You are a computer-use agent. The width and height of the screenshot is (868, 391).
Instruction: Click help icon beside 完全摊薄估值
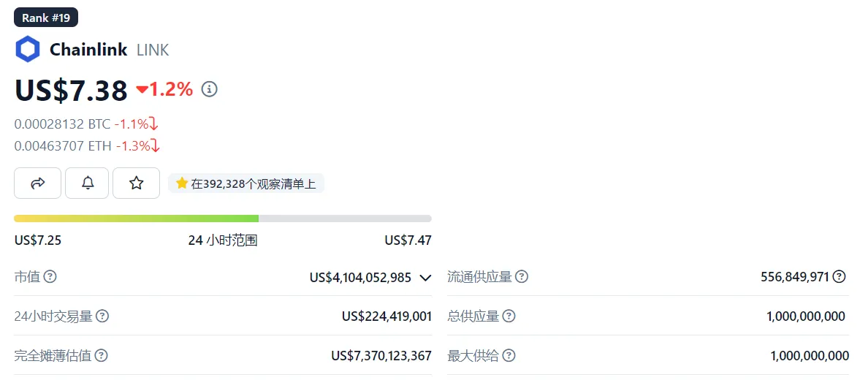pyautogui.click(x=102, y=356)
